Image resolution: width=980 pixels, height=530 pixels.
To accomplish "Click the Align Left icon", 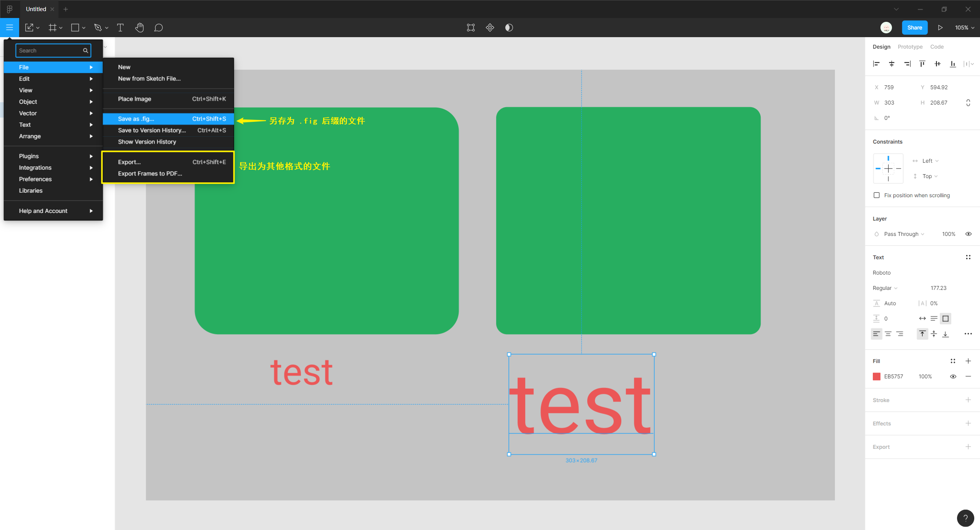I will (x=876, y=64).
